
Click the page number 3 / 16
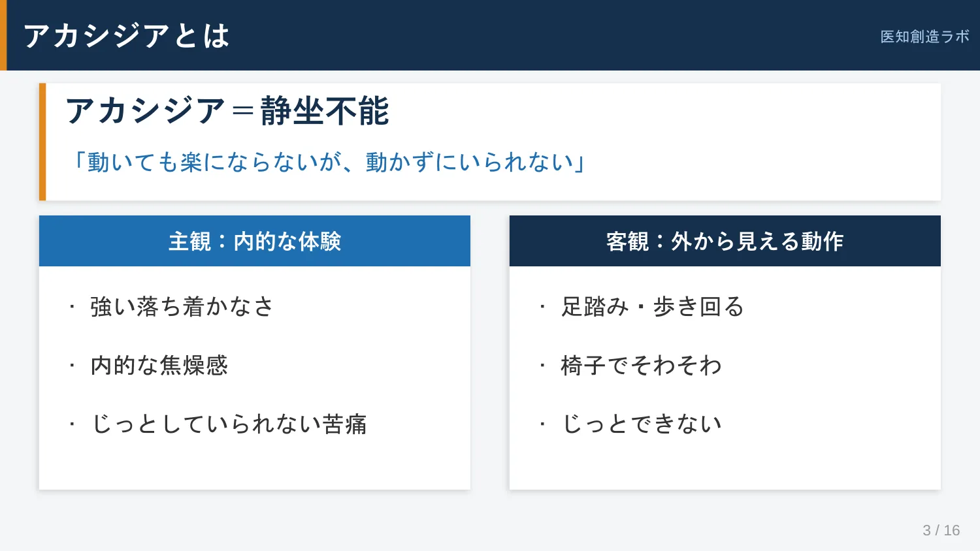coord(941,530)
